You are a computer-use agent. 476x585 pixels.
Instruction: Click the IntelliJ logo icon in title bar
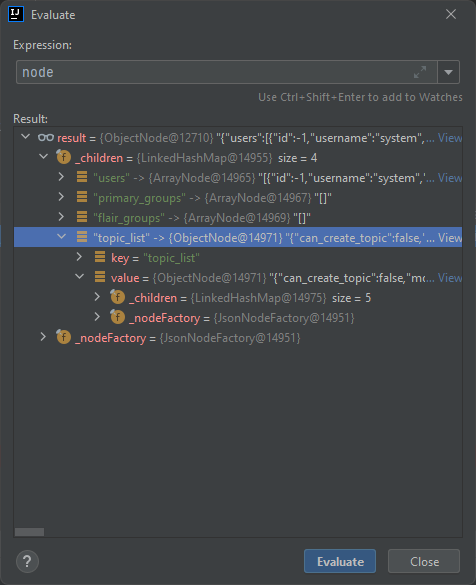(x=16, y=14)
